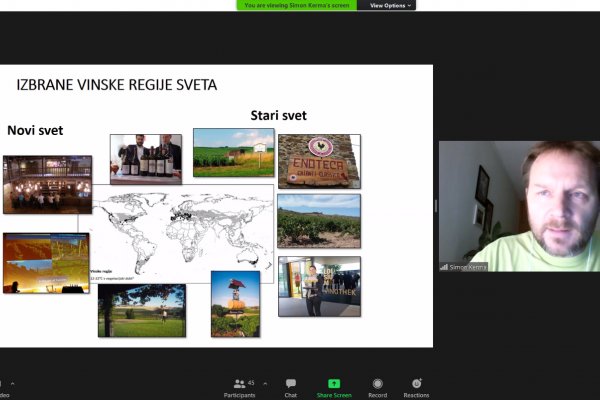This screenshot has height=400, width=600.
Task: Click the Simon Kerma name label on video
Action: [469, 267]
